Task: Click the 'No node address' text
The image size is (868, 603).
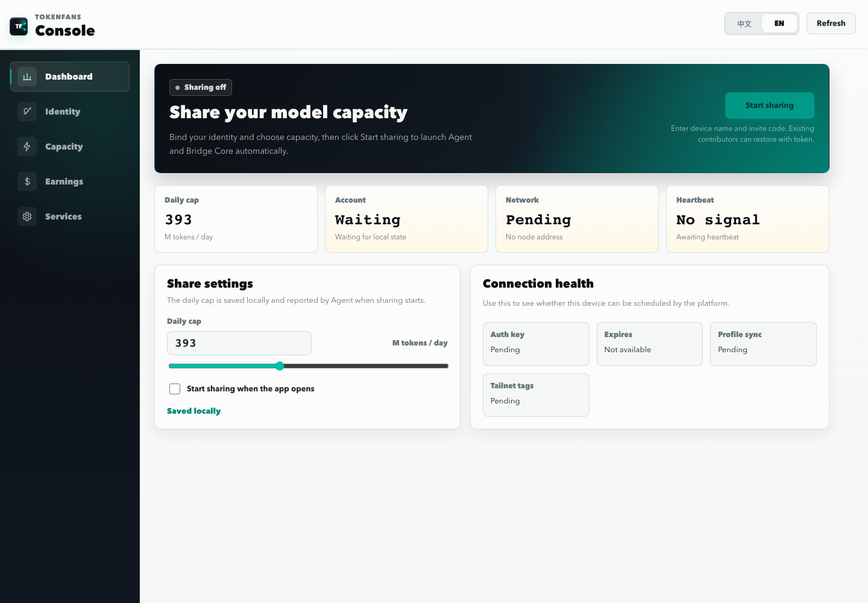Action: [x=534, y=237]
